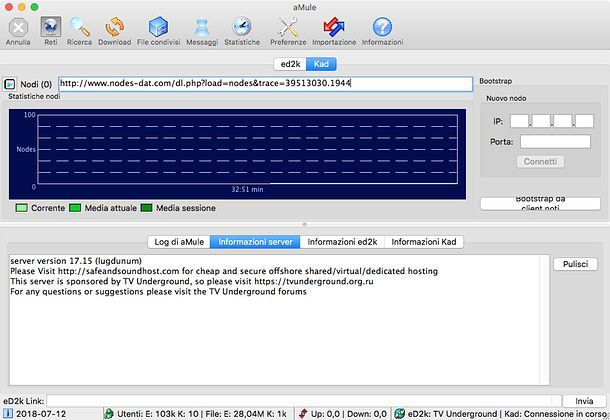
Task: Click the Kad nodes statistics graph
Action: tap(237, 154)
